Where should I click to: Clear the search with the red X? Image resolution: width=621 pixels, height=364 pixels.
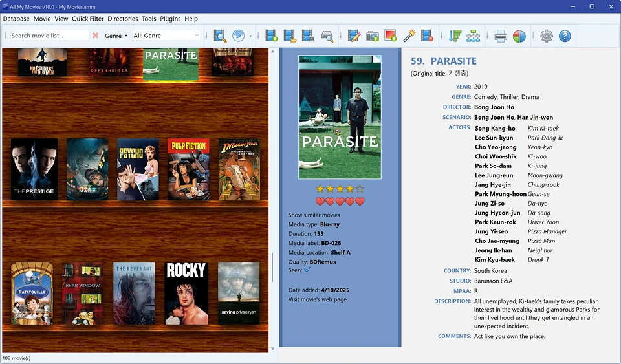[96, 36]
